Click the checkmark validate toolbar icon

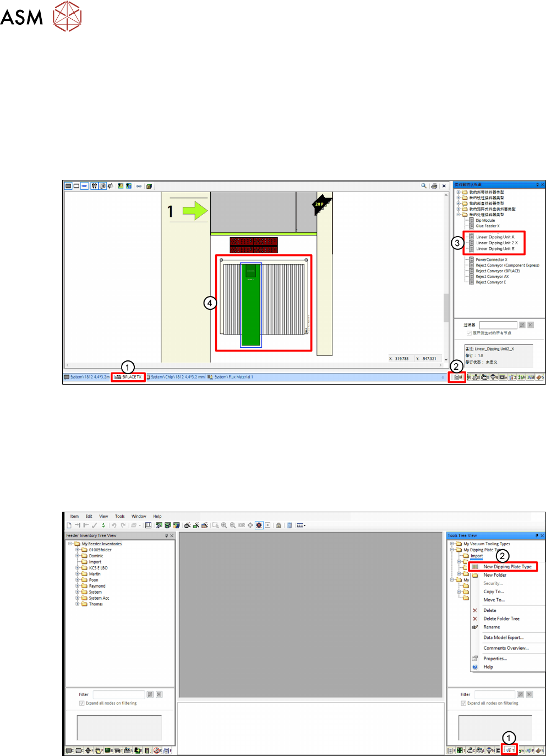(95, 525)
